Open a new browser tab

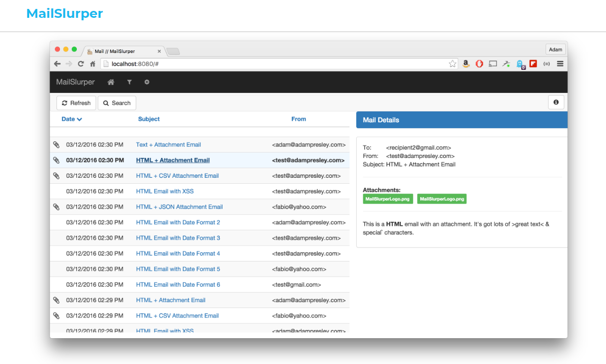tap(173, 52)
